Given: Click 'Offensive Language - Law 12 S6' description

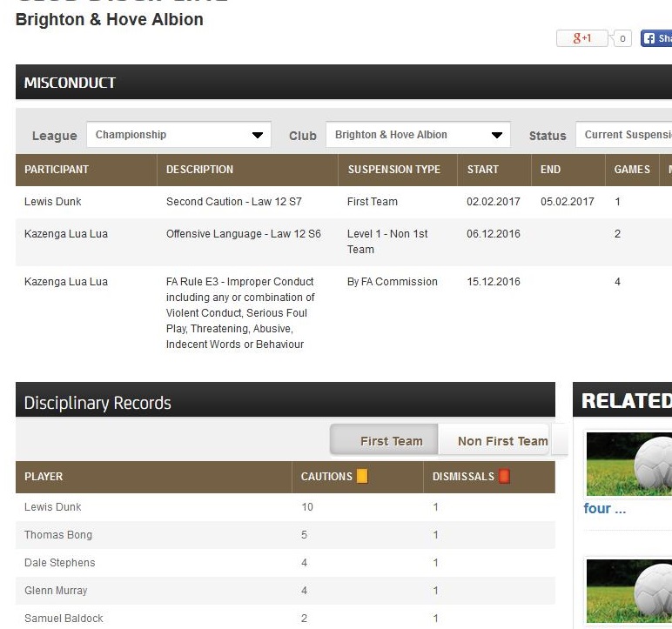Looking at the screenshot, I should (244, 233).
